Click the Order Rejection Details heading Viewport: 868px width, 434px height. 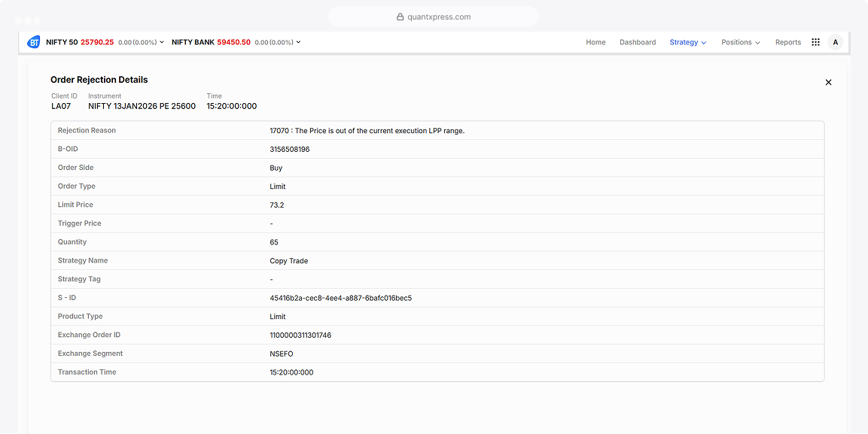click(x=99, y=80)
